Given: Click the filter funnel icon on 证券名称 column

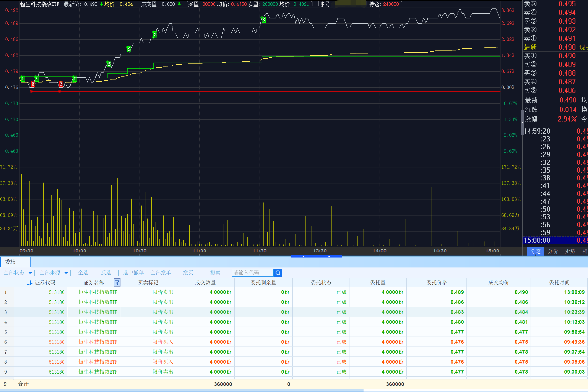Looking at the screenshot, I should [117, 282].
